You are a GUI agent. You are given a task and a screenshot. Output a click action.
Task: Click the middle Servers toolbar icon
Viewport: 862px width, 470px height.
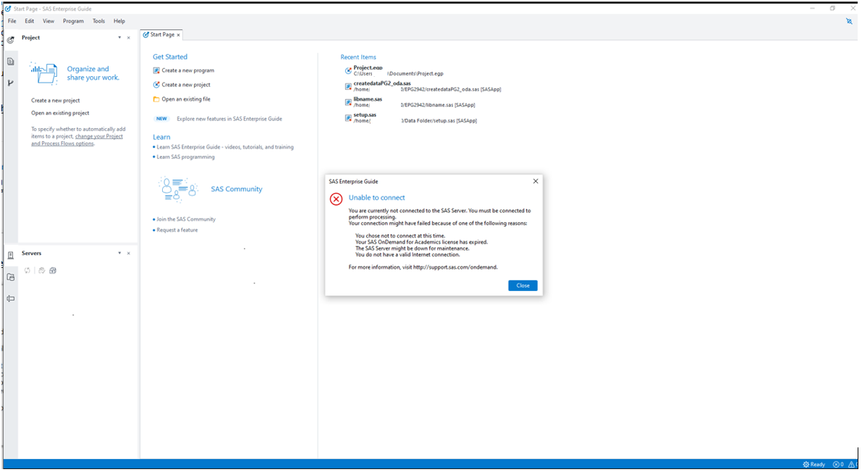pos(41,270)
